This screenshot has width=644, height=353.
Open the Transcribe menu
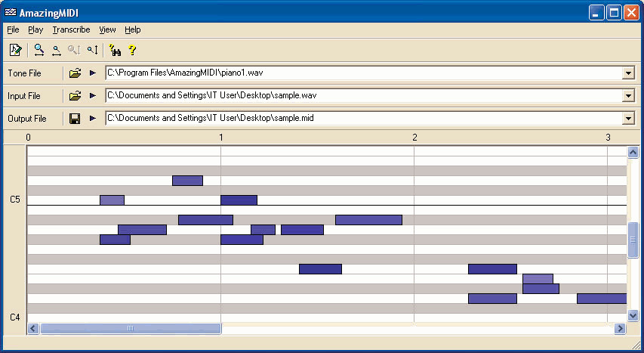(x=71, y=29)
